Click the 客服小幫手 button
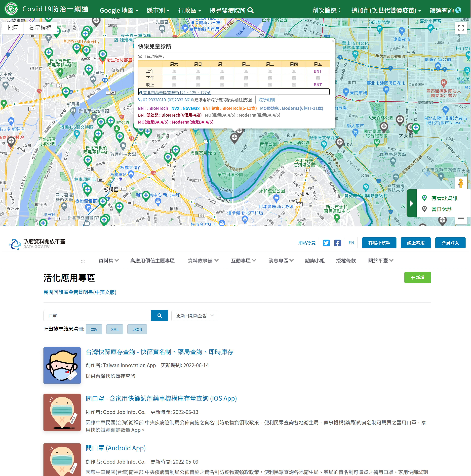471x476 pixels. 379,243
